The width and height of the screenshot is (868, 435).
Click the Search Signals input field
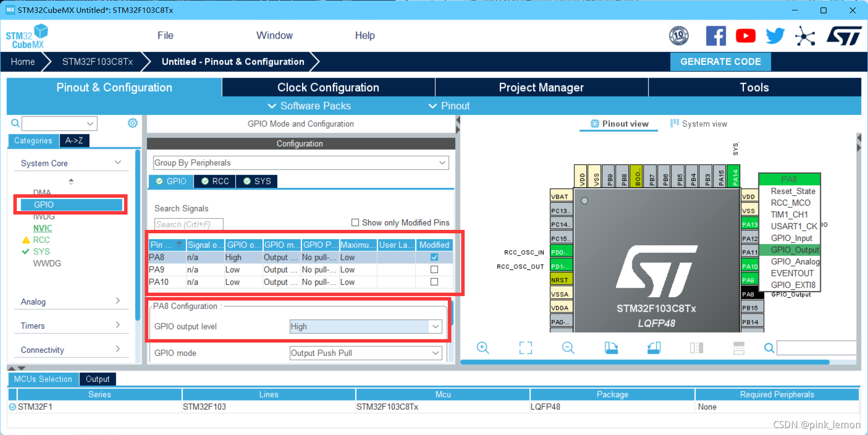click(x=189, y=224)
